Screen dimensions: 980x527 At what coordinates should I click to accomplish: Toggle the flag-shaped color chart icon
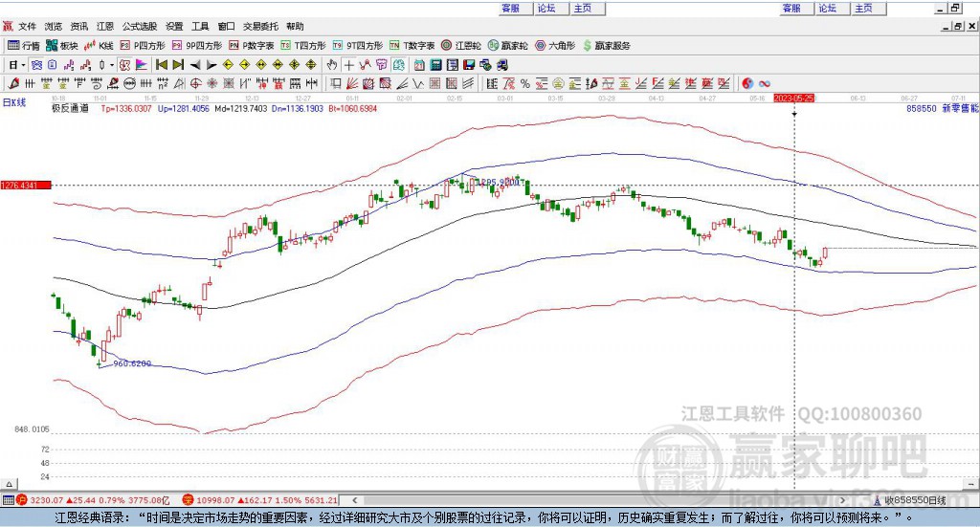click(142, 65)
